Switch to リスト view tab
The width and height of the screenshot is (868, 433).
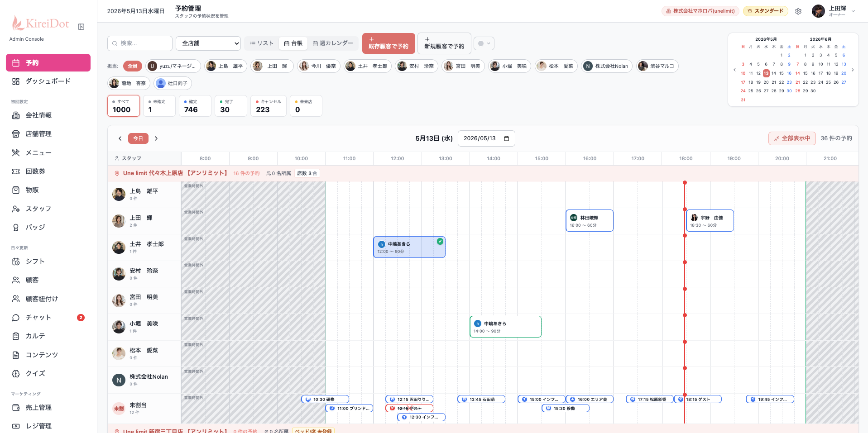click(262, 43)
